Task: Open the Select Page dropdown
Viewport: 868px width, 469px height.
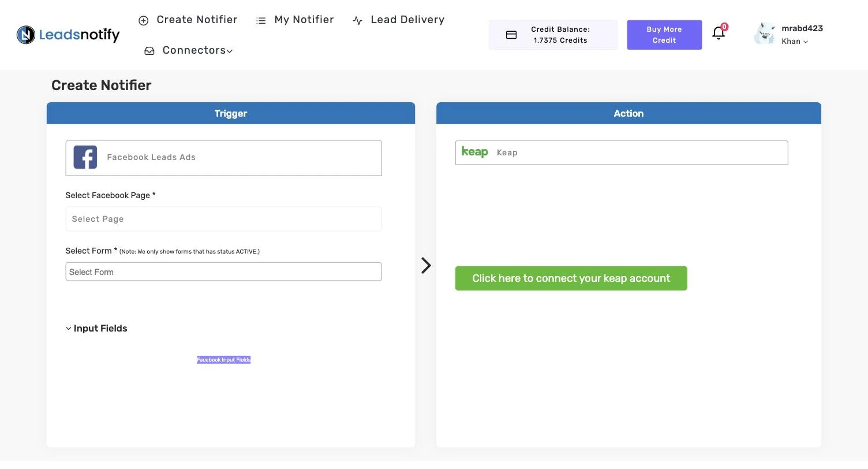Action: pyautogui.click(x=224, y=219)
